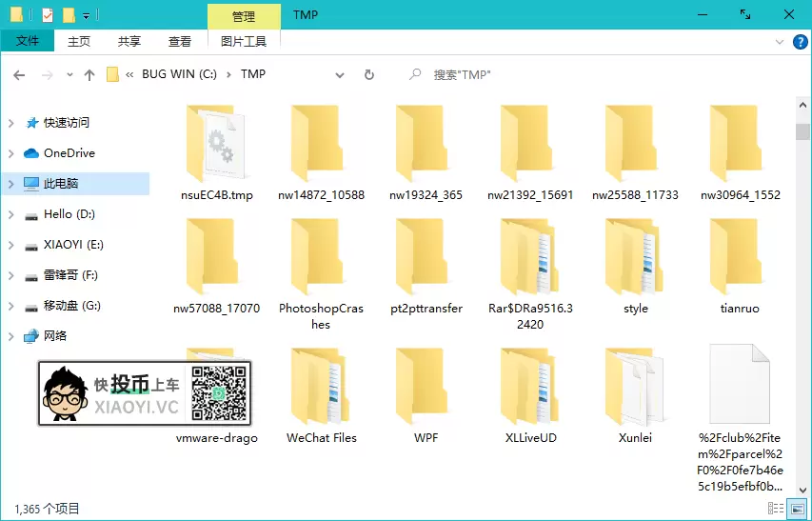Open the 图片工具 ribbon tab
Image resolution: width=812 pixels, height=521 pixels.
click(244, 41)
